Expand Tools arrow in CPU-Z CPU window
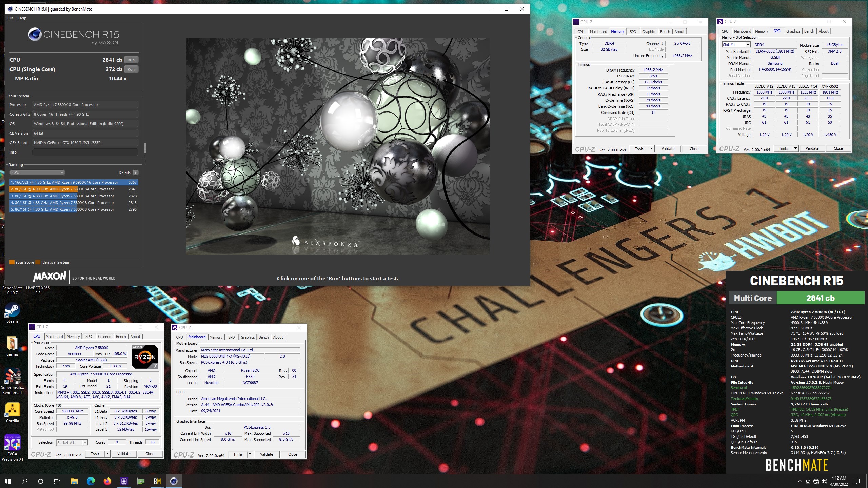The image size is (868, 488). 107,454
